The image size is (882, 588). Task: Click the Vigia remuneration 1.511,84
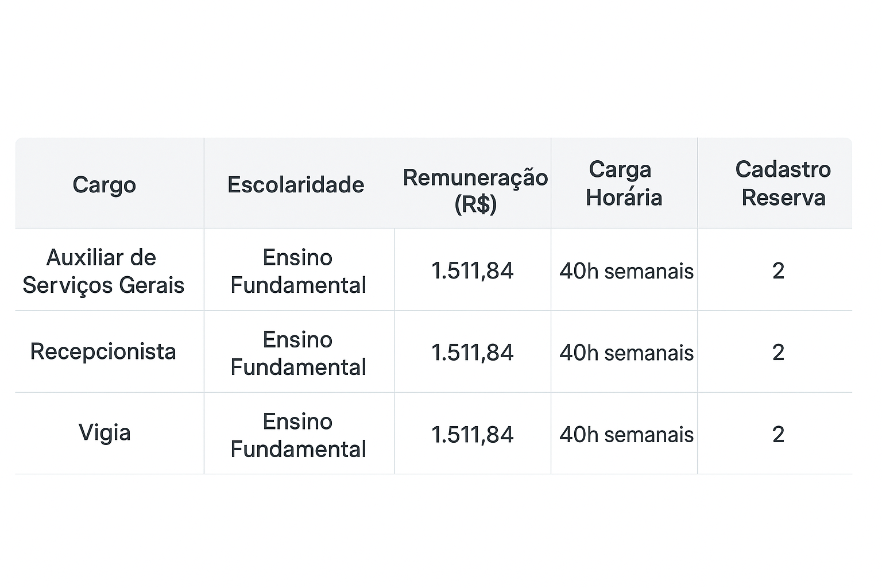click(x=472, y=435)
